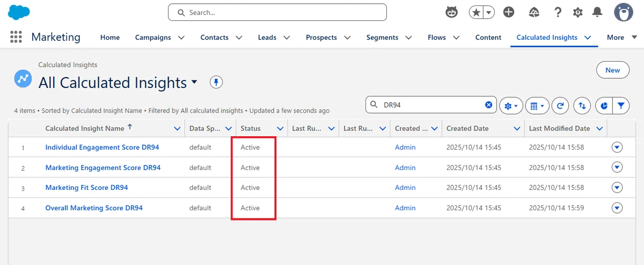Open the Prospects tab
This screenshot has width=644, height=265.
(x=321, y=38)
